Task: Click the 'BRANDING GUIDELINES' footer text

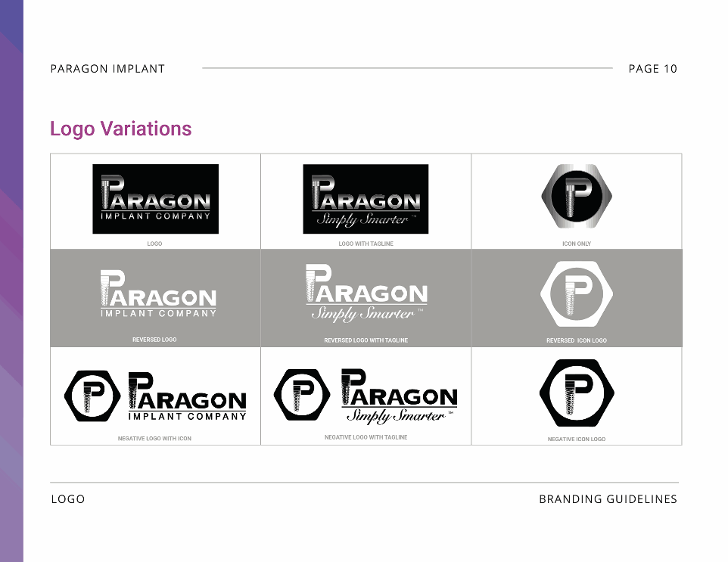Action: tap(608, 499)
